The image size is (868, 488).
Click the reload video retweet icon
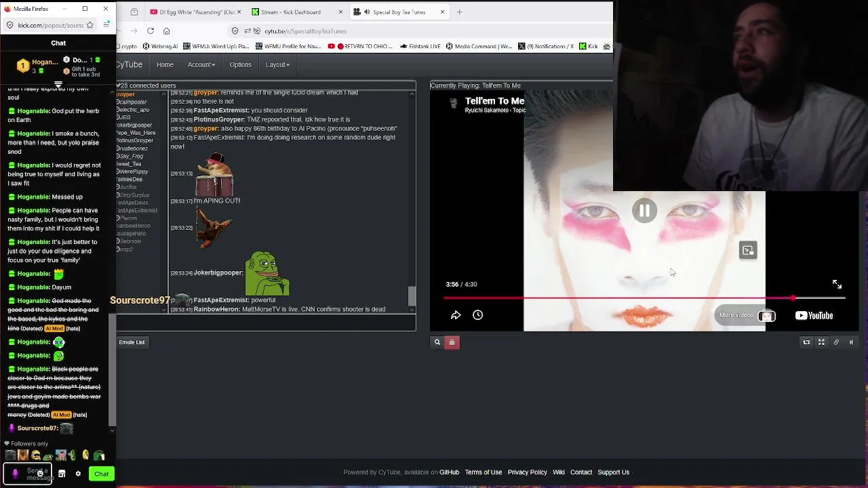click(x=806, y=342)
